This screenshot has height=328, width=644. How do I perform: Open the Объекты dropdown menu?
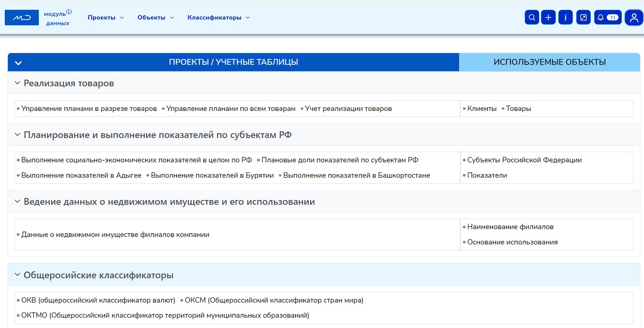click(156, 18)
